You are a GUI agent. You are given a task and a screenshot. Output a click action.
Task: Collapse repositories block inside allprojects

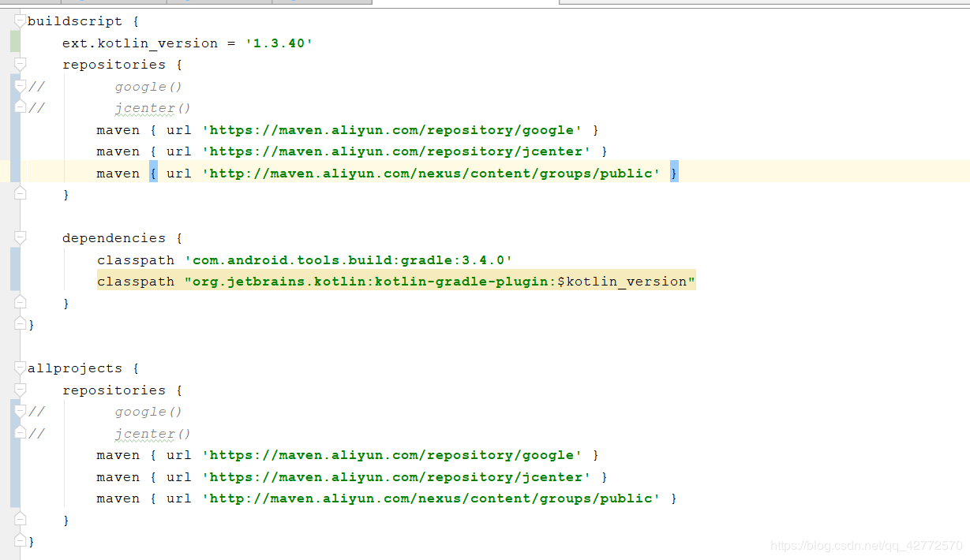pos(21,390)
